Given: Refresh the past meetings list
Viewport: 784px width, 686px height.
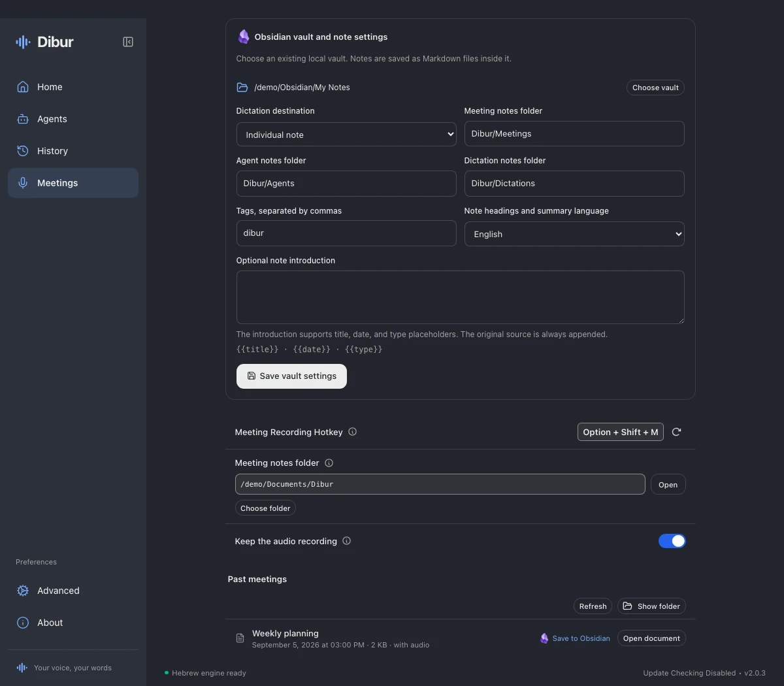Looking at the screenshot, I should pyautogui.click(x=593, y=606).
